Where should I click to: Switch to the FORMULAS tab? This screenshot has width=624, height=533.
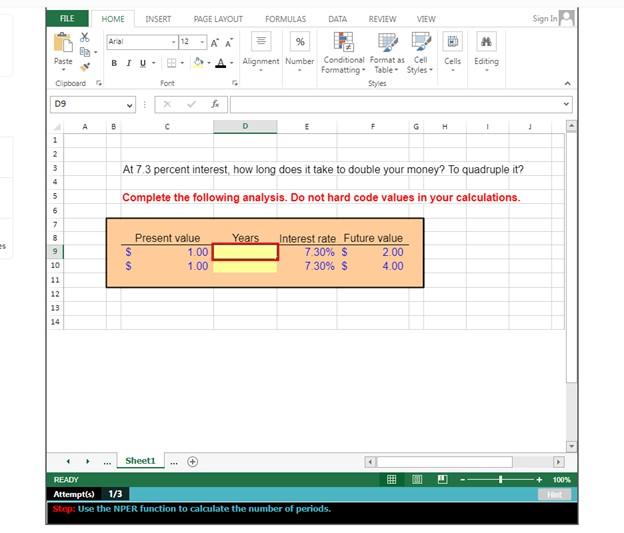click(x=285, y=19)
